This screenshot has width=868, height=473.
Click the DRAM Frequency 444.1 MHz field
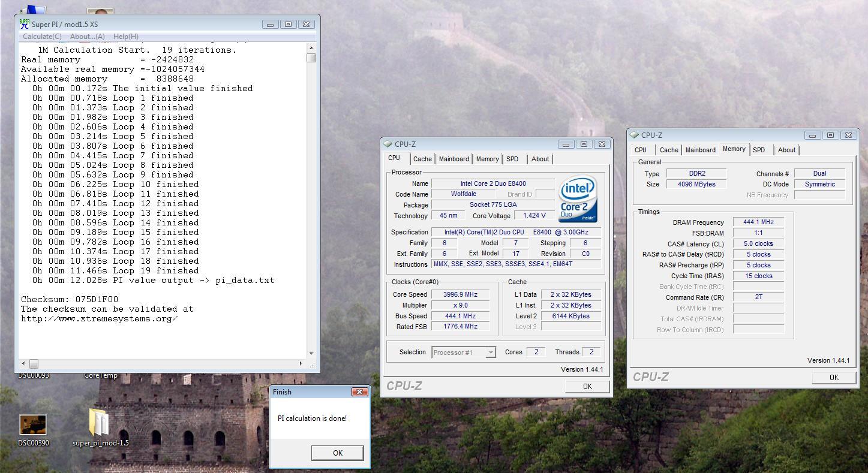pyautogui.click(x=758, y=222)
